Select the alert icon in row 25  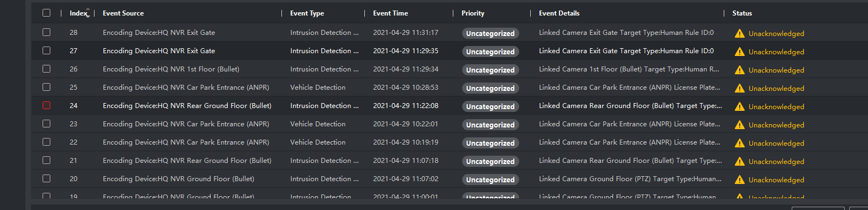click(x=739, y=88)
